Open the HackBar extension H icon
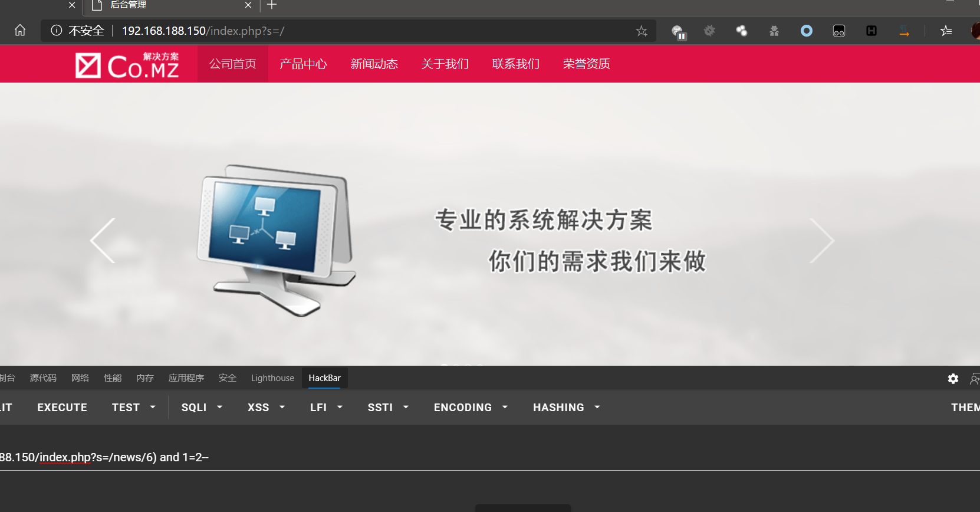 (x=872, y=31)
